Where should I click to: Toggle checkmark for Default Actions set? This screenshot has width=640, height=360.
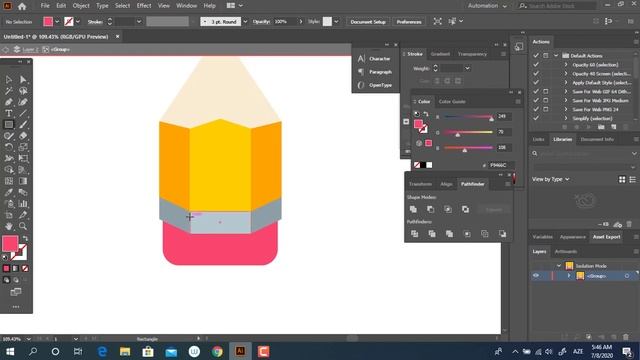[536, 56]
